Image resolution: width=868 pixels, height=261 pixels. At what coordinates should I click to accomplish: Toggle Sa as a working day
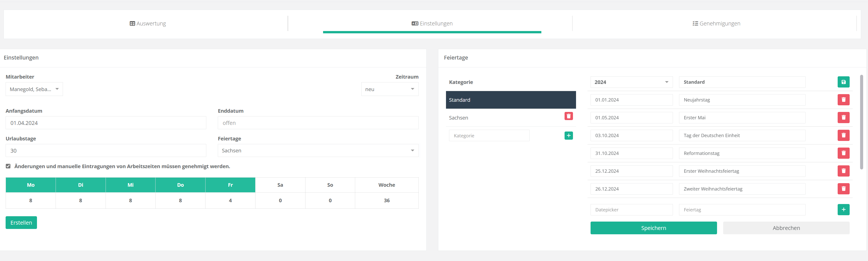coord(280,185)
